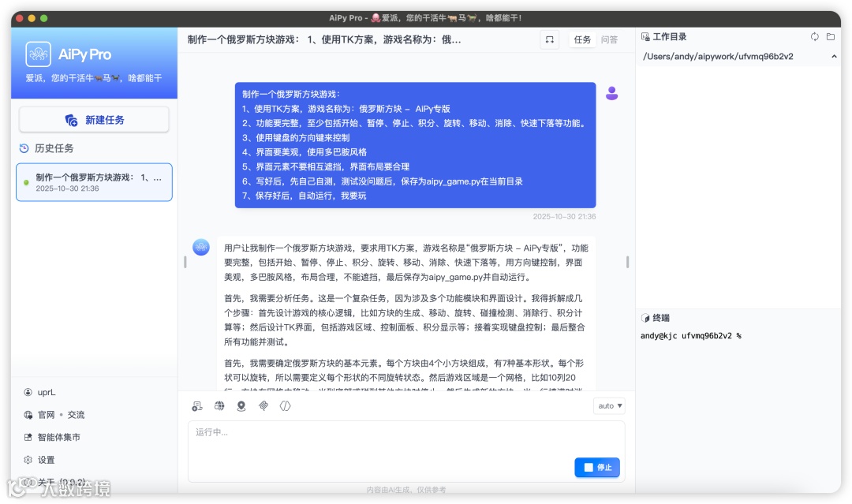Click the code brackets icon above input
This screenshot has height=504, width=852.
286,406
